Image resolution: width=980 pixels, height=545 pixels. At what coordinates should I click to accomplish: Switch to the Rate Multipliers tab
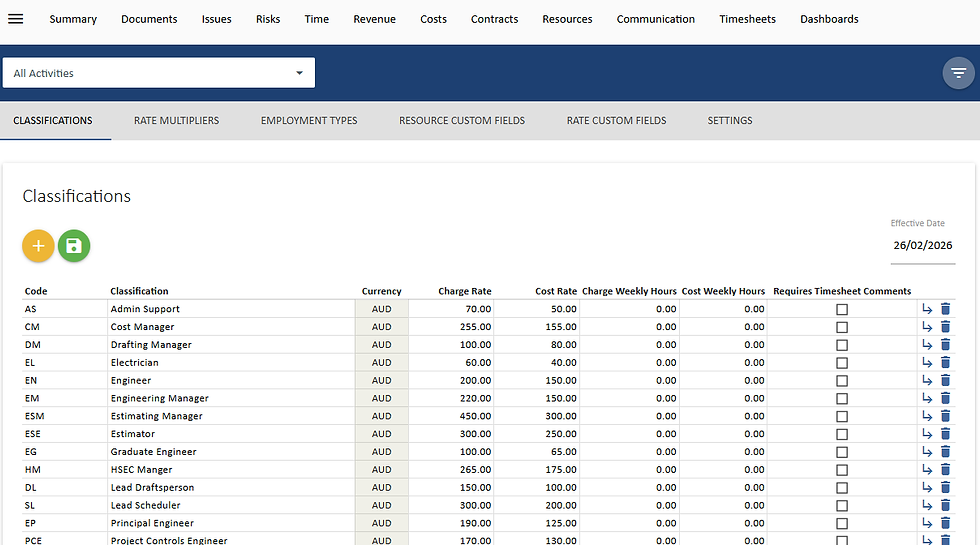tap(176, 121)
